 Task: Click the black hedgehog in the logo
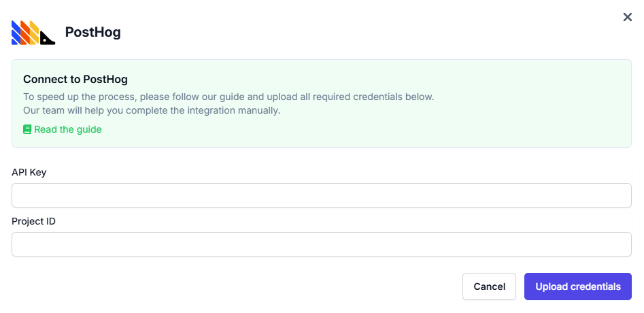pos(46,39)
